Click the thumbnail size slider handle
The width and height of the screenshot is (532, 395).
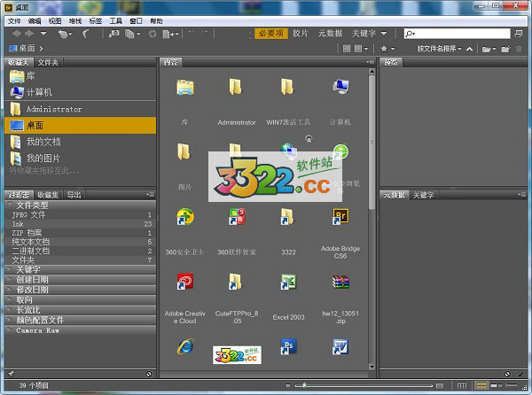[304, 385]
